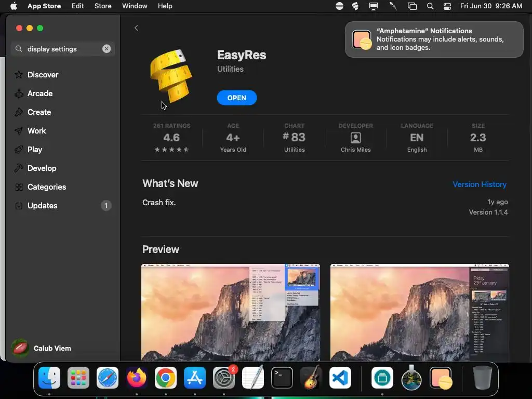Click the date and time in menu bar
The width and height of the screenshot is (532, 399).
(x=491, y=6)
